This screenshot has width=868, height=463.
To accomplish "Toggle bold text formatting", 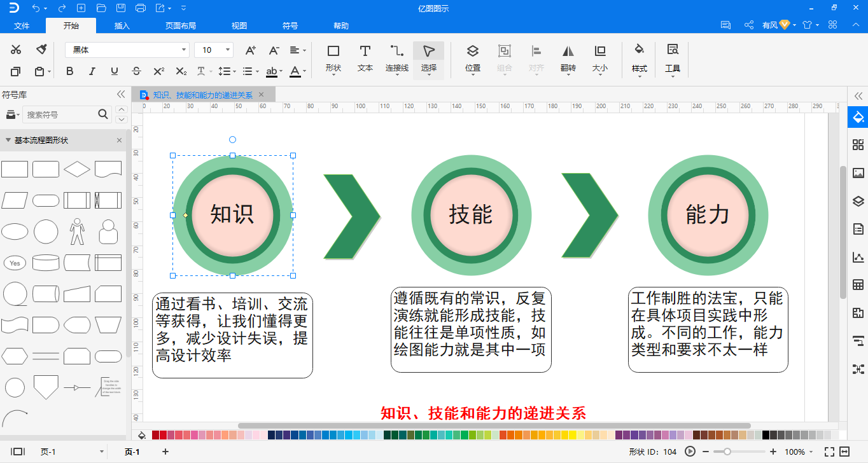I will pos(70,71).
